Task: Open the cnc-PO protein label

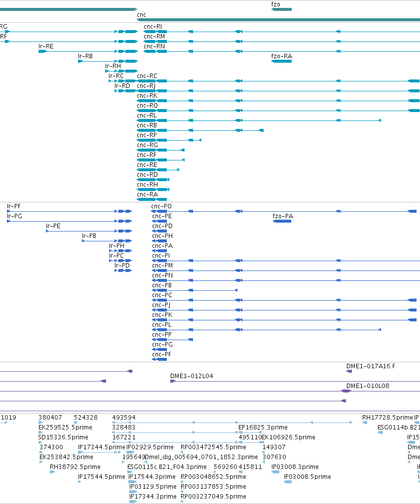Action: (x=161, y=206)
